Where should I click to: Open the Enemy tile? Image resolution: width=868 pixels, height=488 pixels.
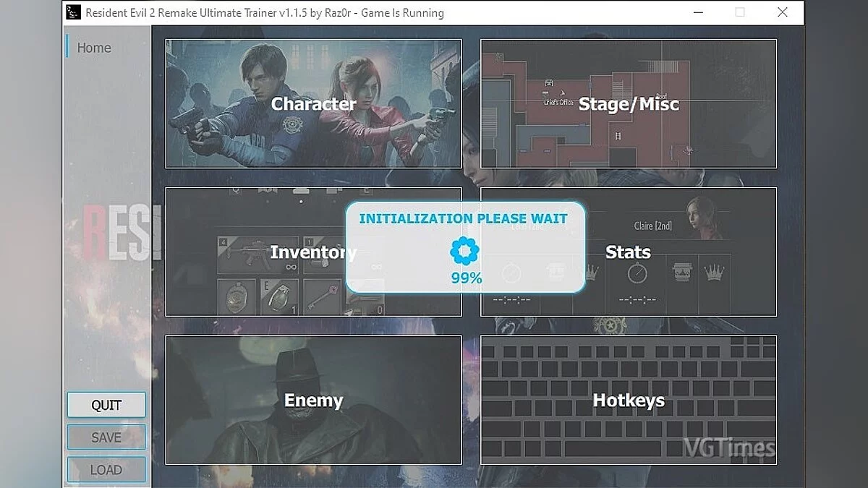click(313, 400)
